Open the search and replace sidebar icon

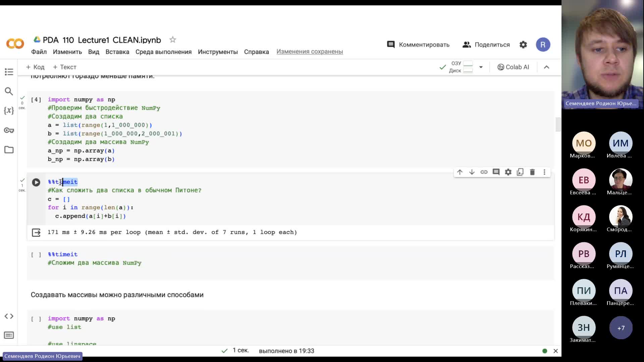click(x=9, y=91)
